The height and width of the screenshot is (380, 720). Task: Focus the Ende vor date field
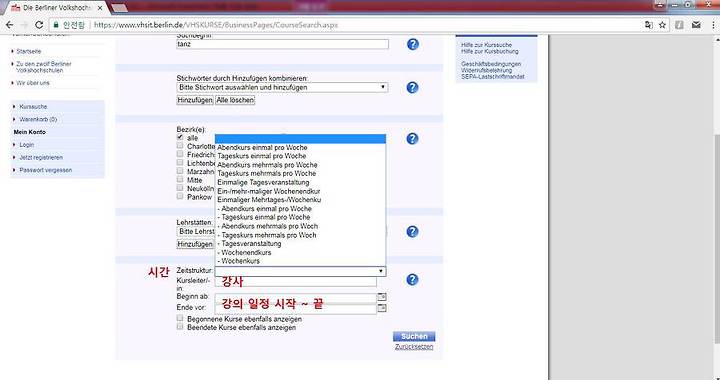(296, 308)
